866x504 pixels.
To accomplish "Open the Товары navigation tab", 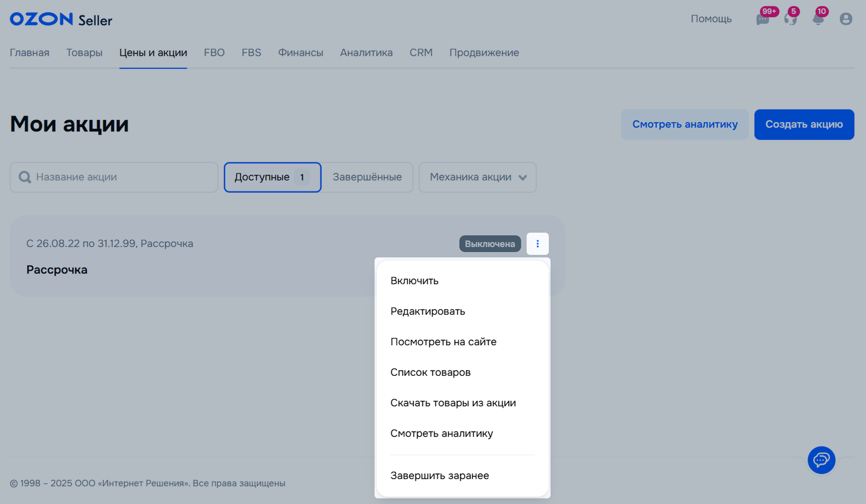I will [84, 53].
